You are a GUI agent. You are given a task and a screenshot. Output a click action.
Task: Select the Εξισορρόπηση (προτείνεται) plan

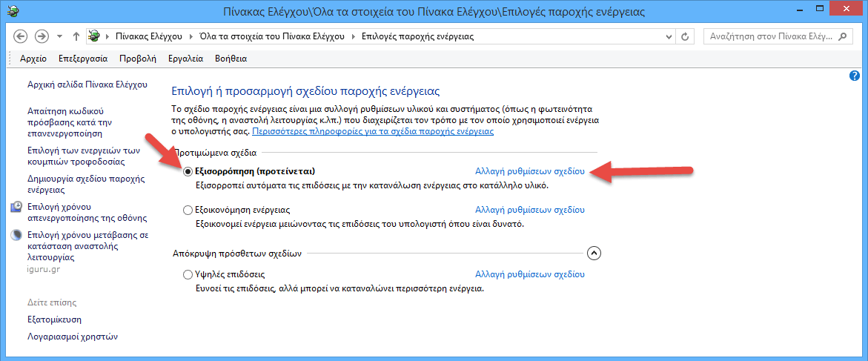[x=188, y=172]
